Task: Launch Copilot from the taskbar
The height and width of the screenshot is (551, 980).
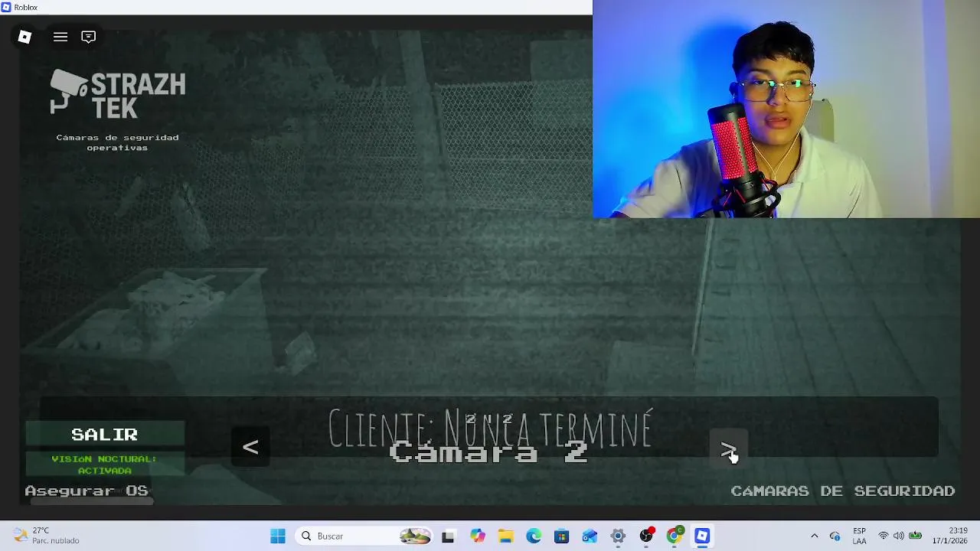Action: coord(478,536)
